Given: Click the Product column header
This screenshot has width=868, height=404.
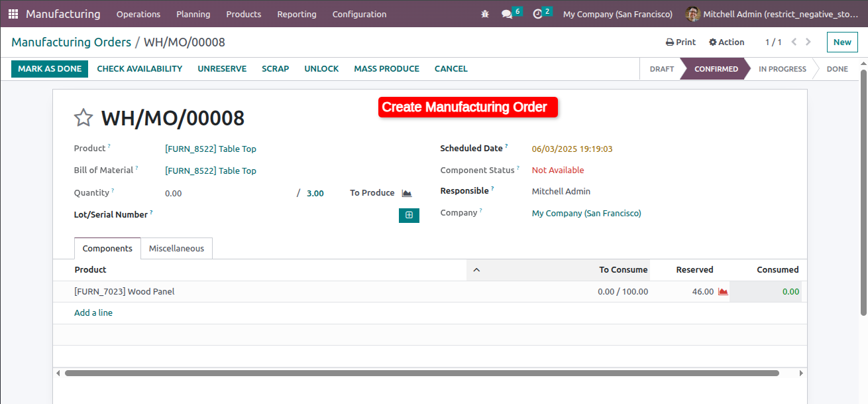Looking at the screenshot, I should pyautogui.click(x=90, y=269).
